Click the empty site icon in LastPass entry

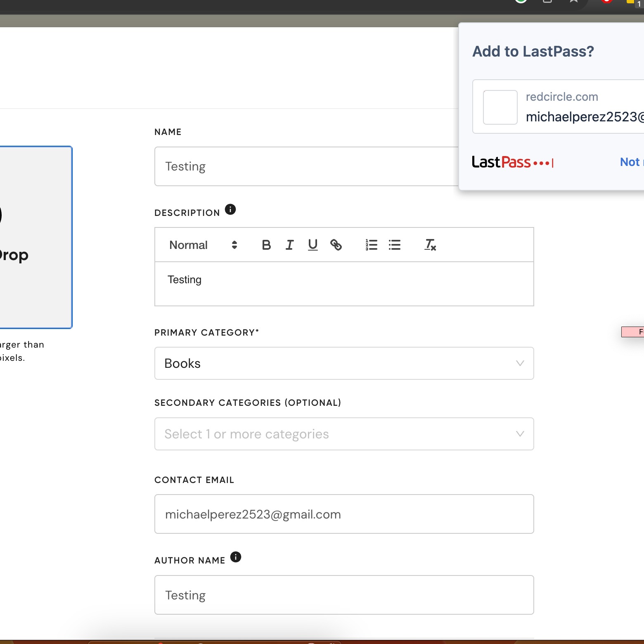click(500, 107)
